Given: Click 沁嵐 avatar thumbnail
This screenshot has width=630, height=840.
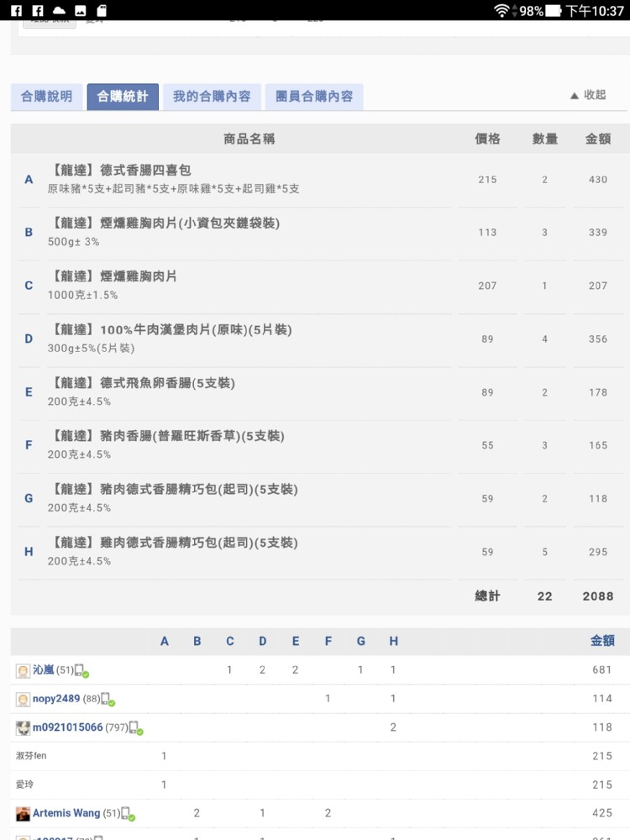Looking at the screenshot, I should tap(23, 670).
